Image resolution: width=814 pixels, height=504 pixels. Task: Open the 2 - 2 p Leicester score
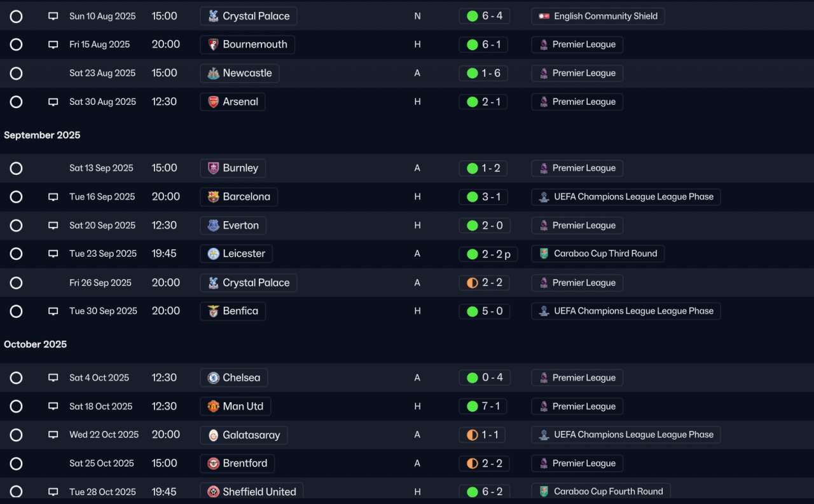pos(488,254)
